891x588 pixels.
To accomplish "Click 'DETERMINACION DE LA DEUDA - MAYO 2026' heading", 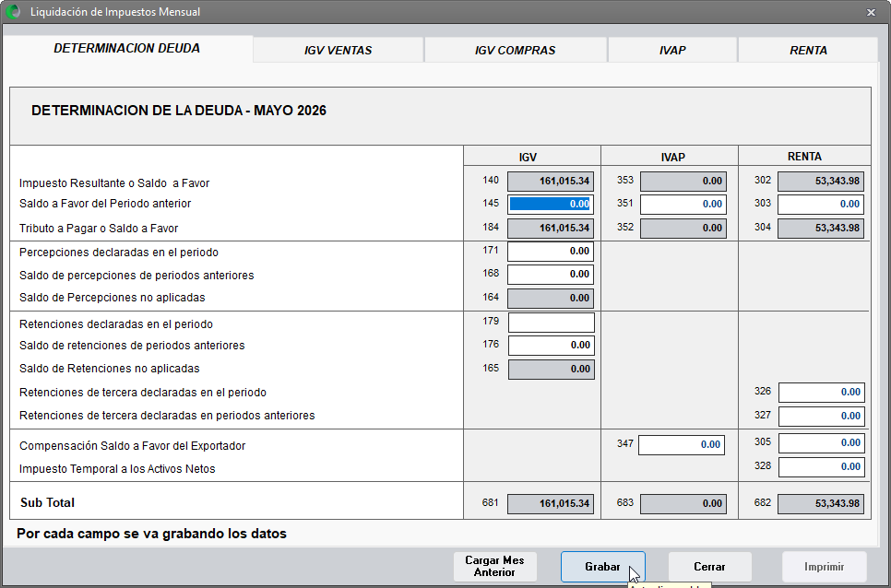I will pyautogui.click(x=178, y=110).
